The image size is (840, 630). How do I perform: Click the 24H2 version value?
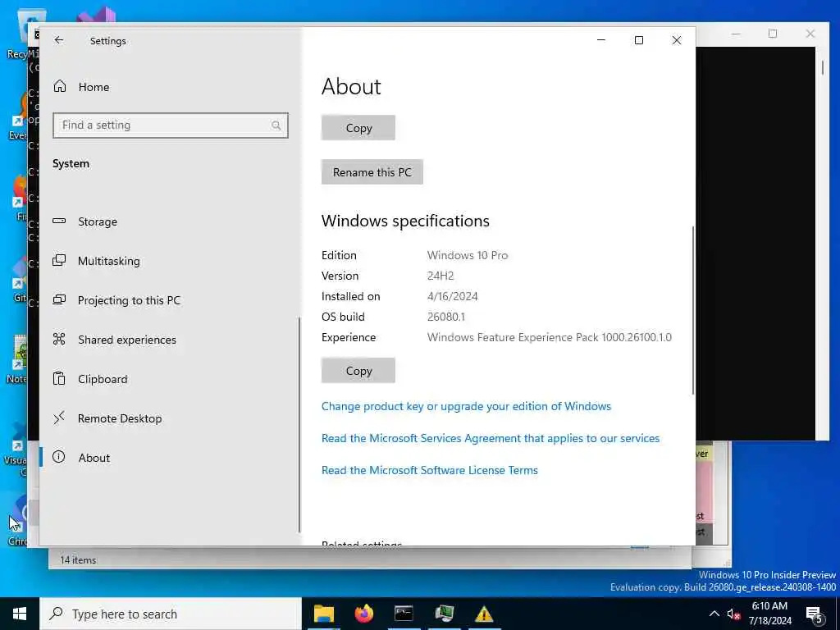(x=441, y=276)
